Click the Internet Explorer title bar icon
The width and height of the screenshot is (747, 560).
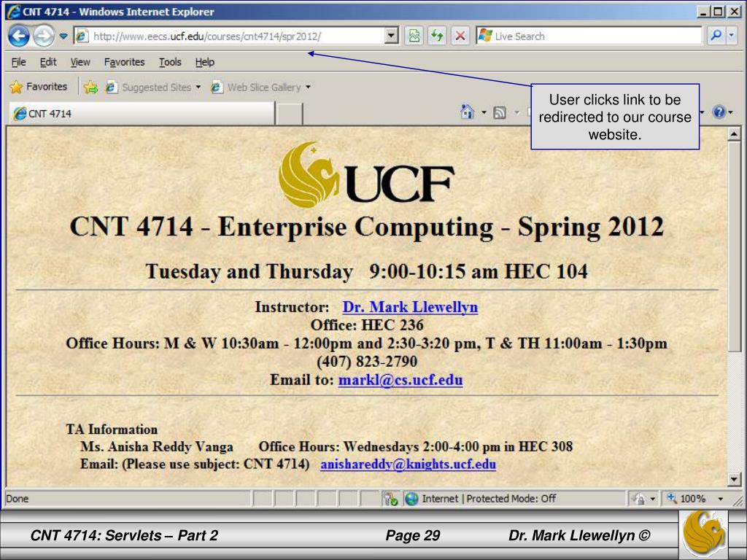(15, 12)
